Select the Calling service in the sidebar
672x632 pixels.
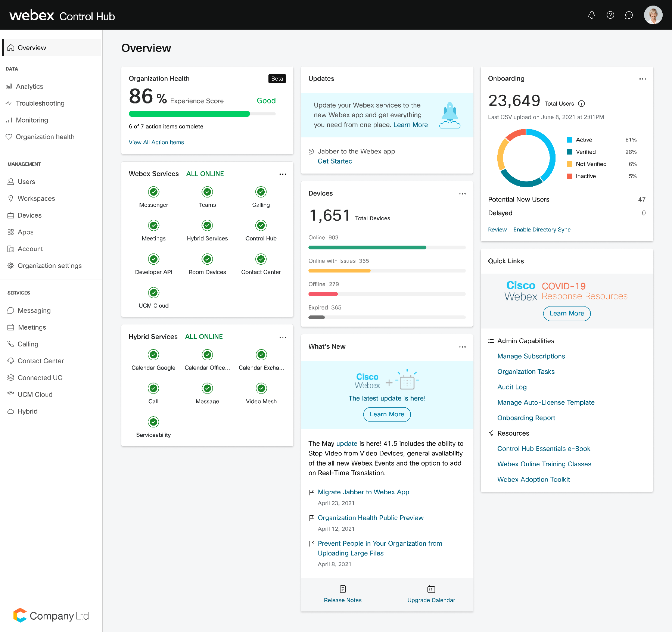click(x=28, y=344)
